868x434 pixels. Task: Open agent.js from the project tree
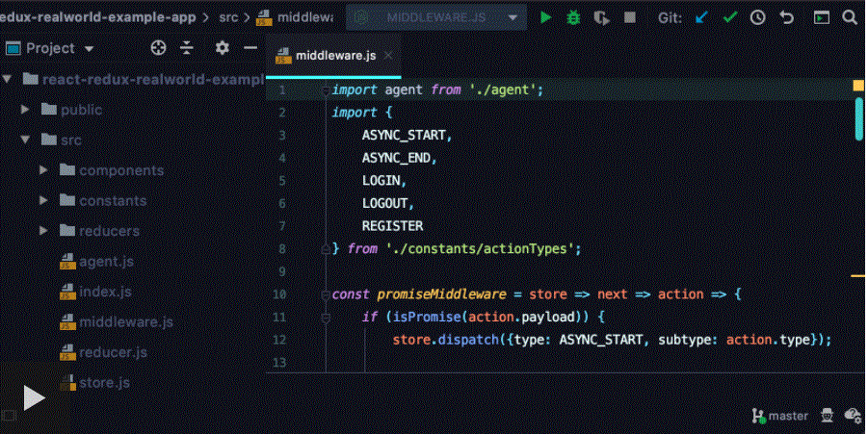tap(106, 261)
